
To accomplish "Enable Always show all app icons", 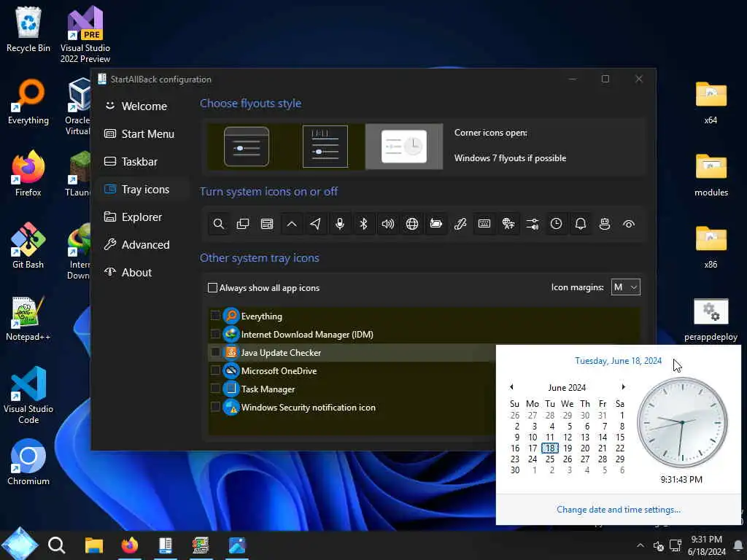I will pos(212,287).
